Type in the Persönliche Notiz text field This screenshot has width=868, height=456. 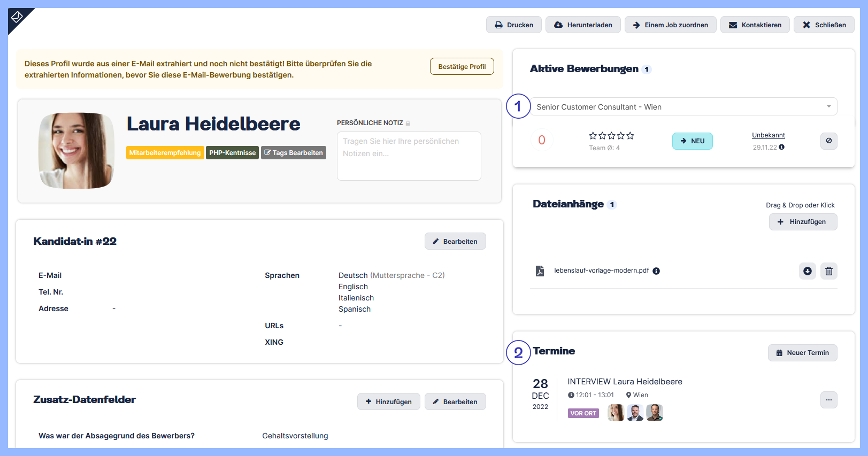409,156
